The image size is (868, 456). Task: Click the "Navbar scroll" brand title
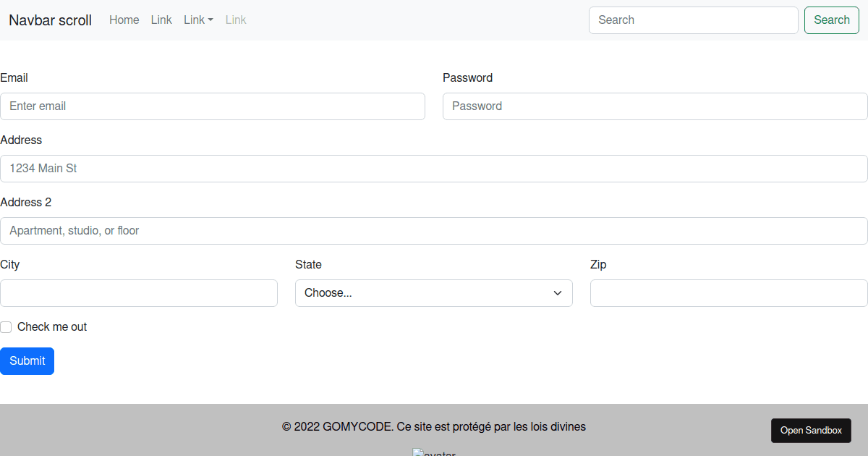pos(50,20)
